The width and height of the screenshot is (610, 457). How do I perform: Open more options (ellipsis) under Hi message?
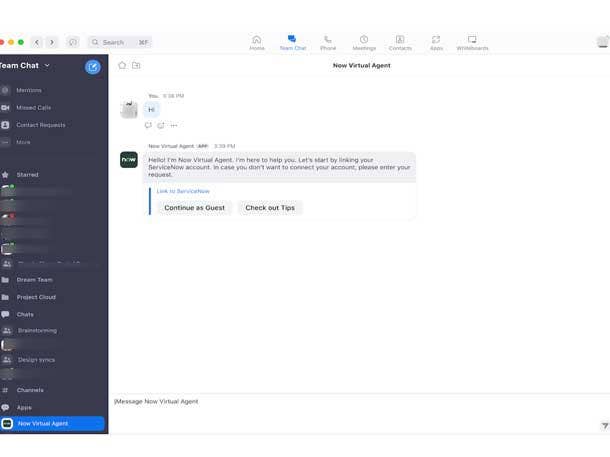(x=174, y=126)
